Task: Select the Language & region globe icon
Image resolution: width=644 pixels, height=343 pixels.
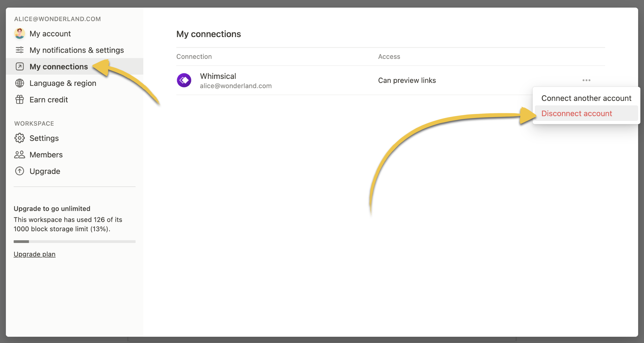Action: coord(19,83)
